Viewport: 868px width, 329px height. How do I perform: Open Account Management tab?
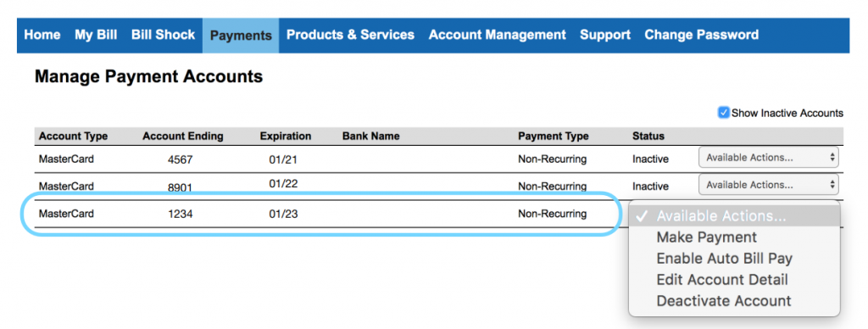click(x=497, y=35)
